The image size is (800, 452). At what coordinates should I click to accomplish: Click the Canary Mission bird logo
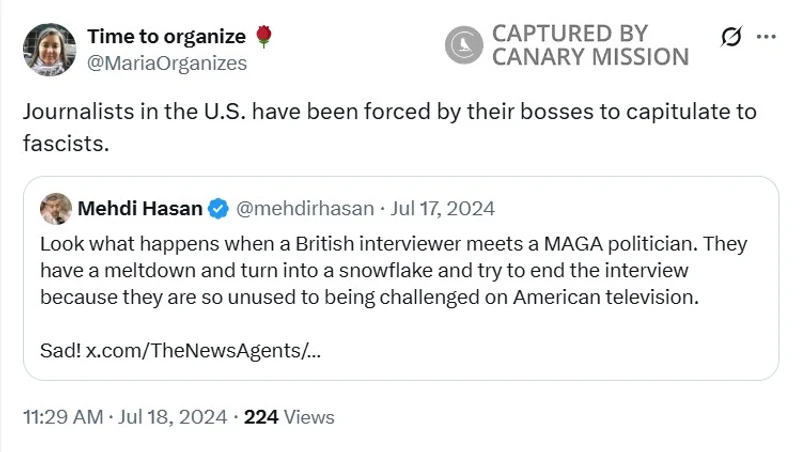[x=464, y=46]
